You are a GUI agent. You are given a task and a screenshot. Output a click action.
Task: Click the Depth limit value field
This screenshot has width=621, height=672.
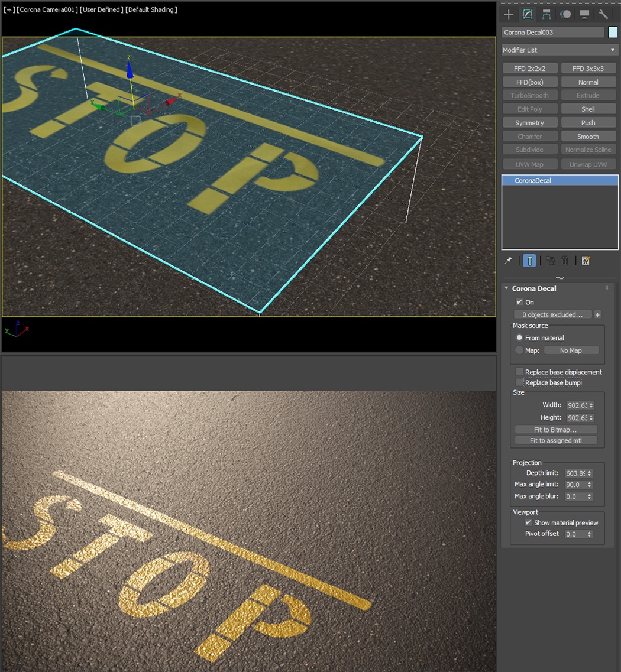(575, 473)
